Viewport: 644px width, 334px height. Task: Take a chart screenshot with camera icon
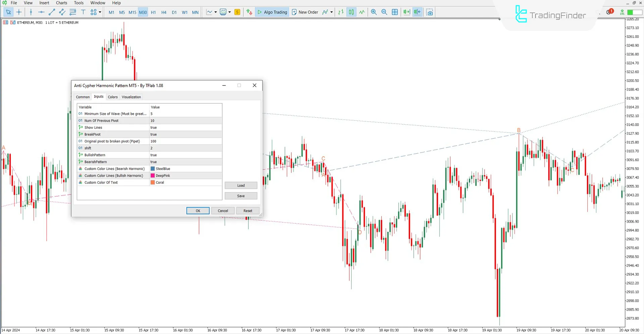tap(430, 12)
